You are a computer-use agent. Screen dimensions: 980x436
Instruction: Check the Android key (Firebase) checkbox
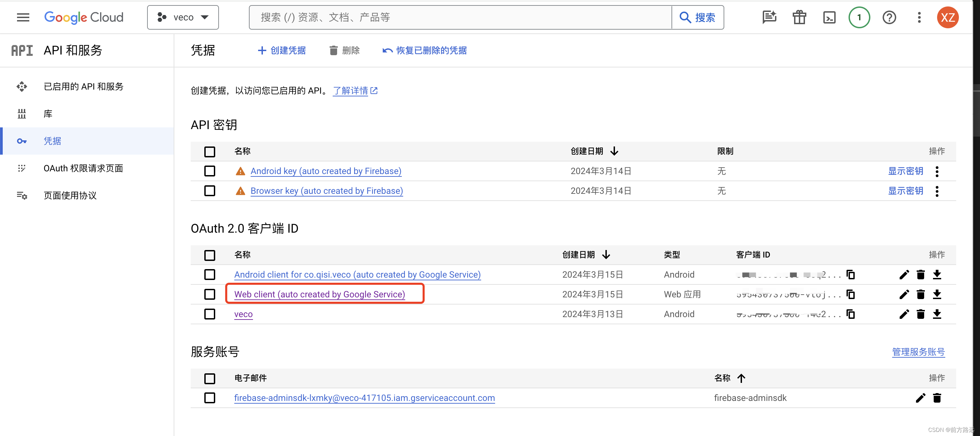[210, 171]
